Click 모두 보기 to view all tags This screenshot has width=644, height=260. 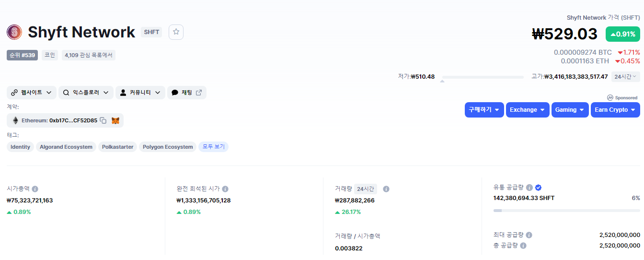[214, 147]
